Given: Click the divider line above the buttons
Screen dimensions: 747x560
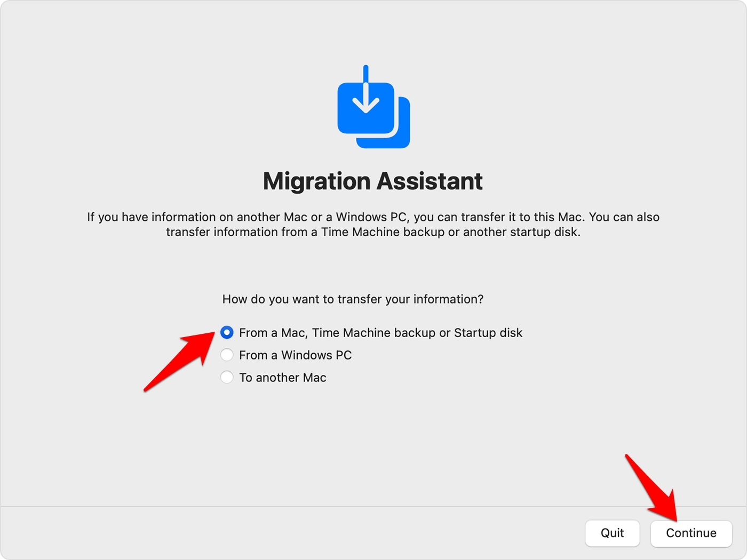Looking at the screenshot, I should click(373, 506).
